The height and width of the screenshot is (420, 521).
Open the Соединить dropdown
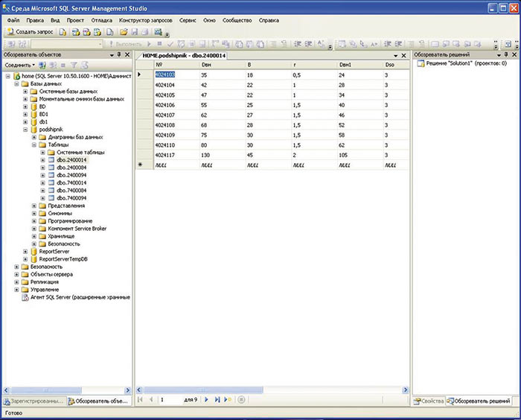pyautogui.click(x=20, y=66)
